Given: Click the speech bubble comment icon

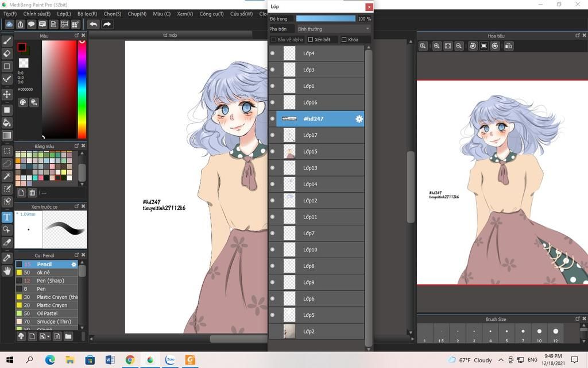Looking at the screenshot, I should [x=31, y=24].
